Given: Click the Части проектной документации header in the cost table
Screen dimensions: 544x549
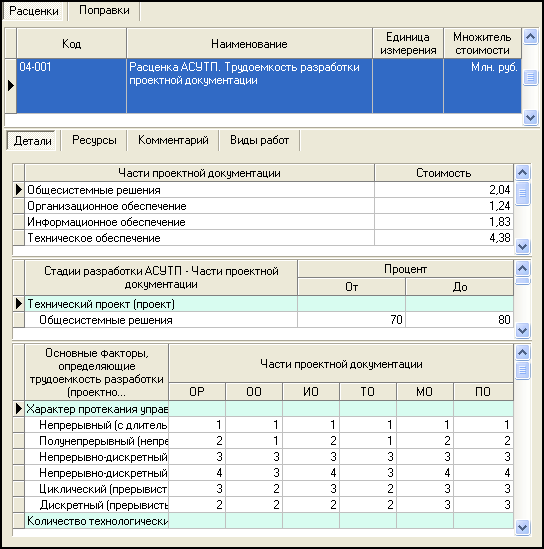Looking at the screenshot, I should coord(199,173).
